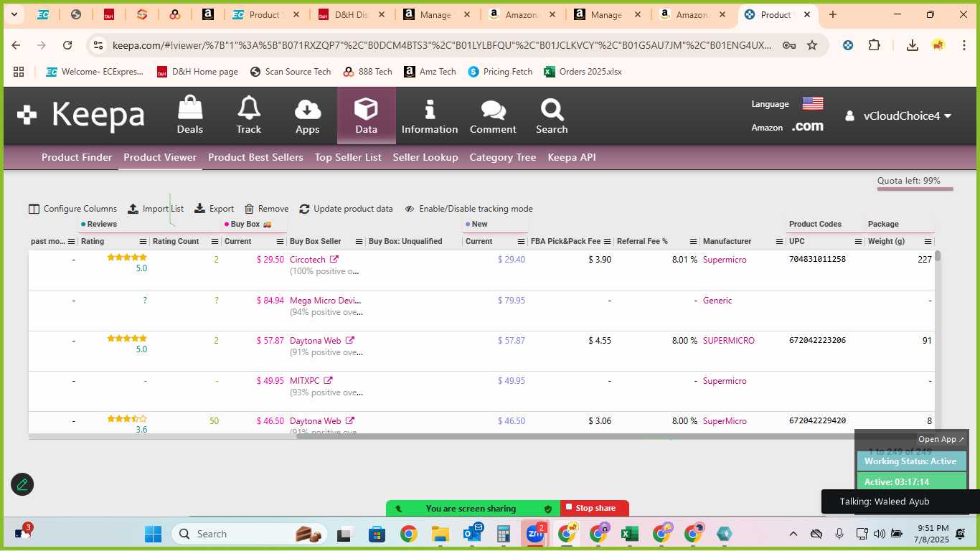Click Export button
The width and height of the screenshot is (980, 551).
point(215,209)
